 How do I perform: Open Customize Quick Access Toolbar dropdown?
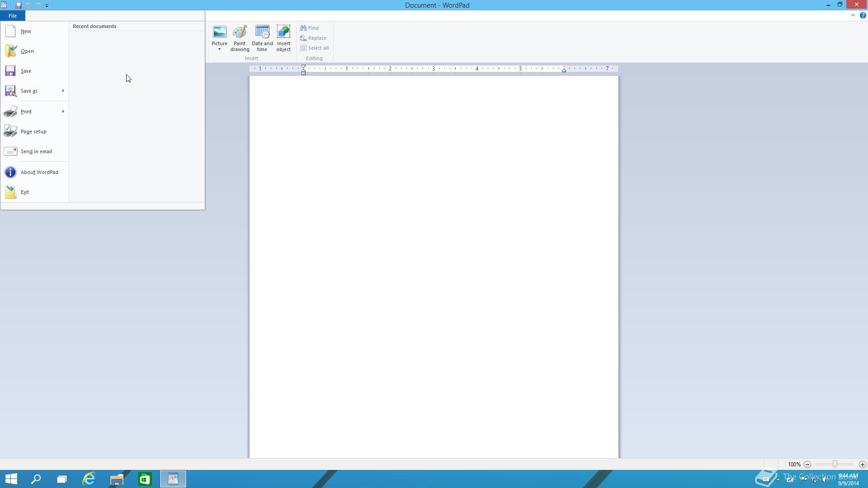click(x=47, y=6)
